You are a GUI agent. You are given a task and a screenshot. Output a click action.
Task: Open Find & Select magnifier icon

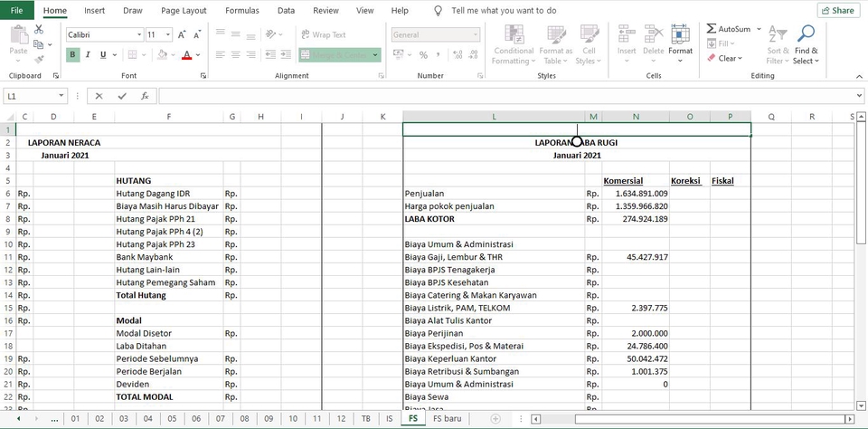point(806,33)
